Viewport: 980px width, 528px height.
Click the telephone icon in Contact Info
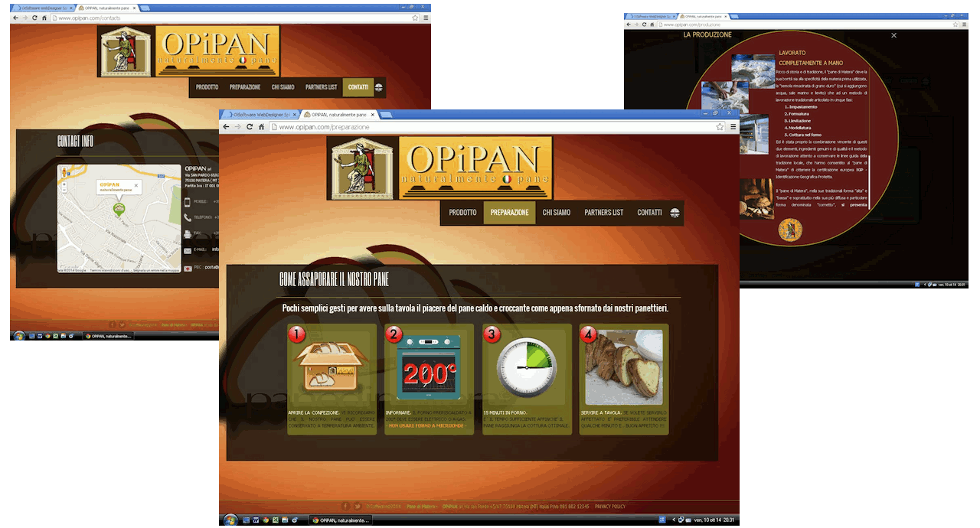(188, 217)
